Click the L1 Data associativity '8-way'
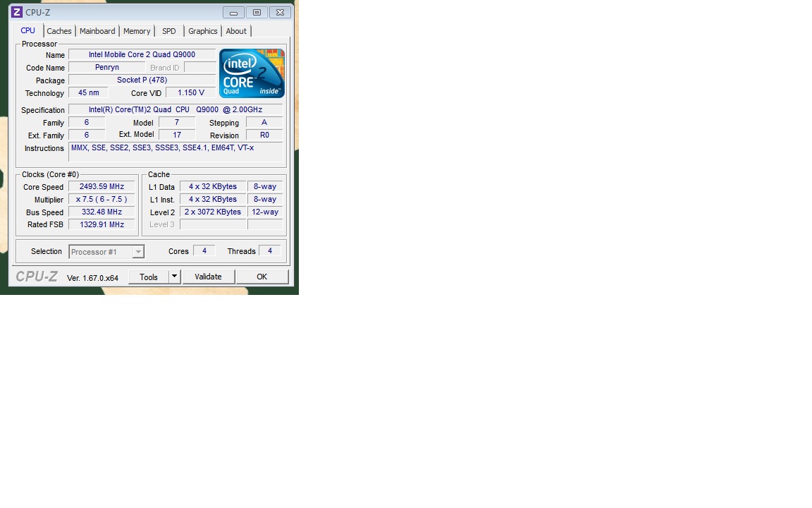The image size is (812, 508). 265,186
